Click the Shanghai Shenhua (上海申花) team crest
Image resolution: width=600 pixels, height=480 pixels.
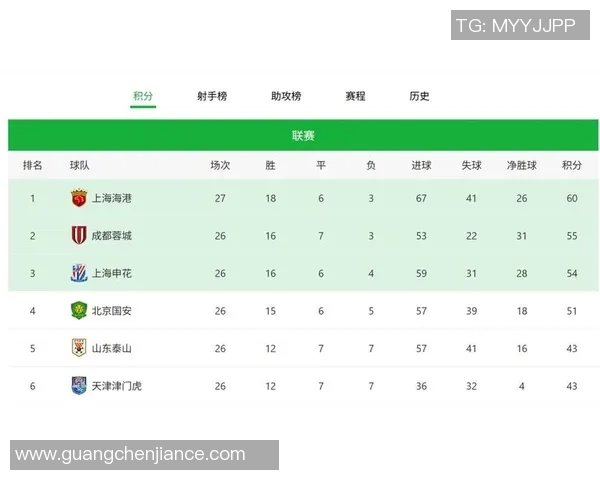79,273
